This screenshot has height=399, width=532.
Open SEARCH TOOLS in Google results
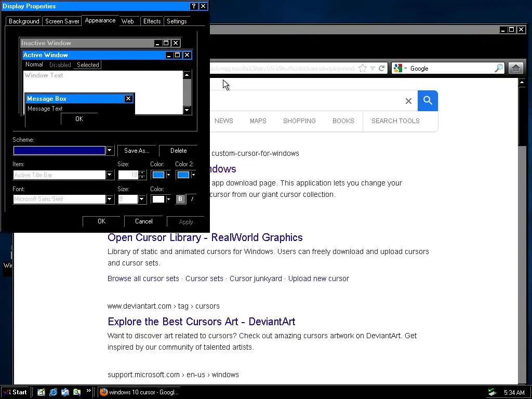pos(395,121)
